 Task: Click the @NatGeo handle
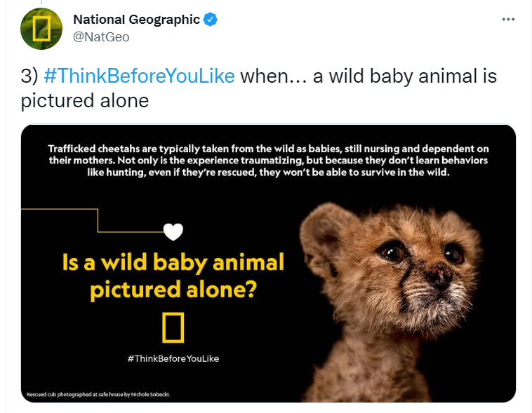pos(101,37)
